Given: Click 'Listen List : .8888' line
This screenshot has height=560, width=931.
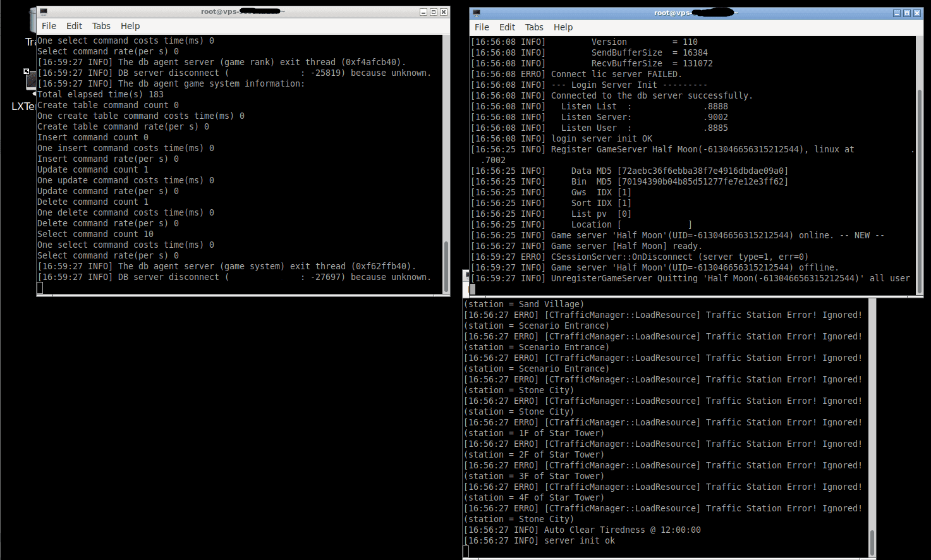Looking at the screenshot, I should [599, 106].
